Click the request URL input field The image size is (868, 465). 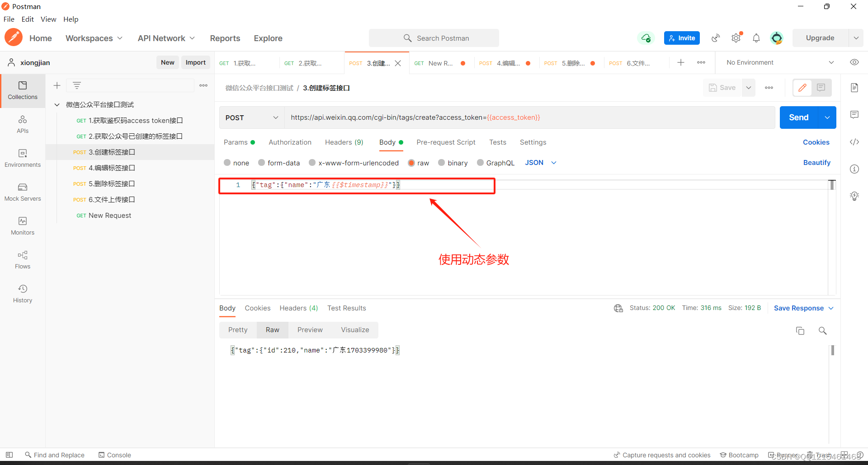tap(530, 117)
